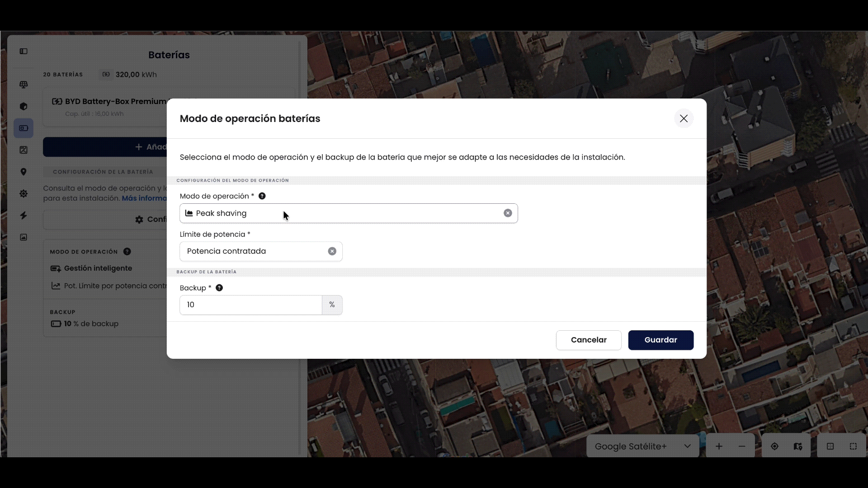This screenshot has width=868, height=488.
Task: Zoom out the map with minus
Action: tap(742, 446)
